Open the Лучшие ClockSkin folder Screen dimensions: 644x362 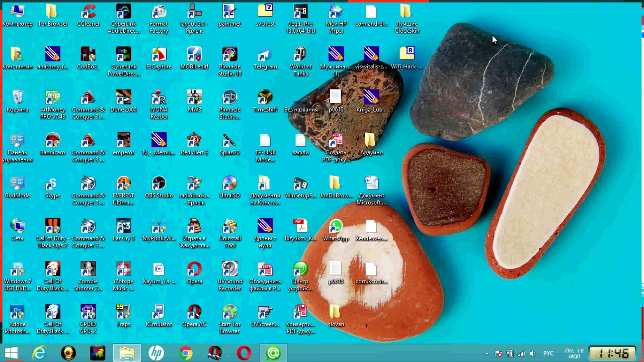pyautogui.click(x=407, y=19)
